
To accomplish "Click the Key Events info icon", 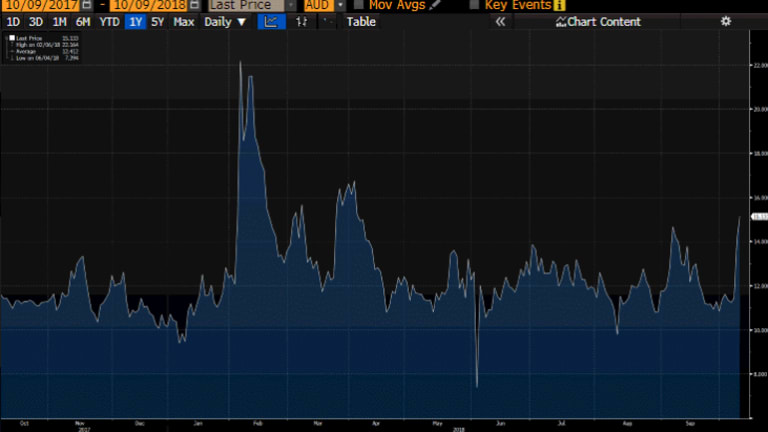I will click(559, 5).
